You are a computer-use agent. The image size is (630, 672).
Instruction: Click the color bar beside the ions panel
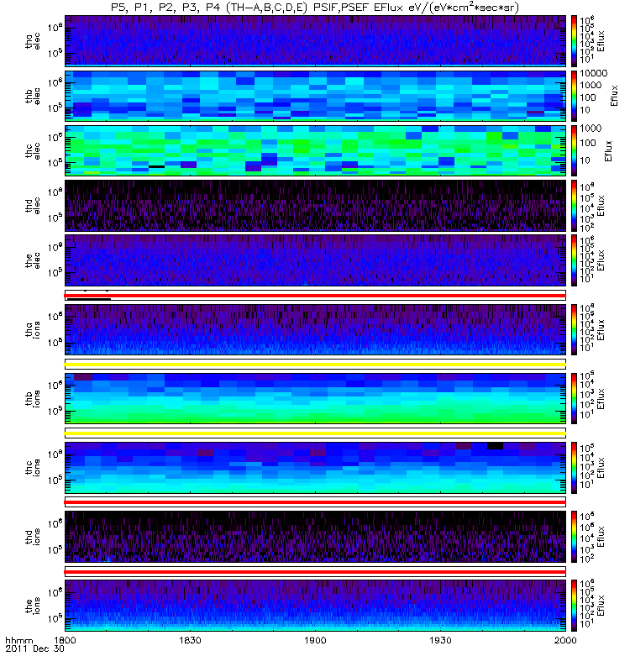[574, 606]
